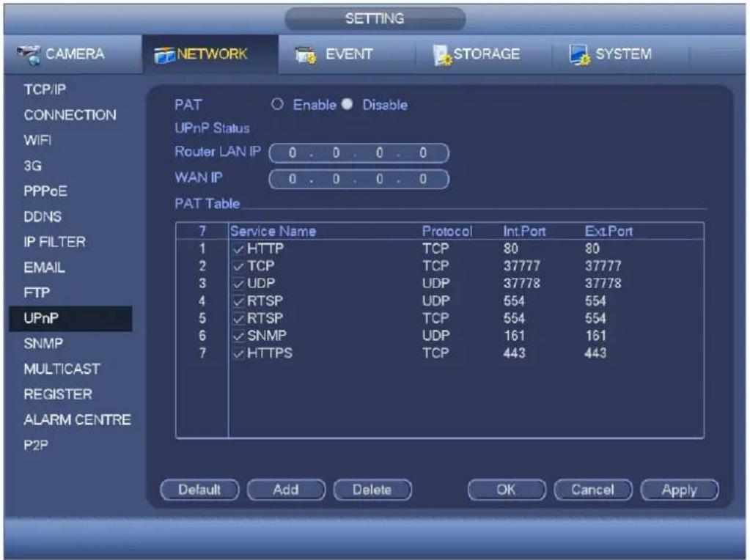
Task: Select the PAT Enable radio button
Action: (277, 104)
